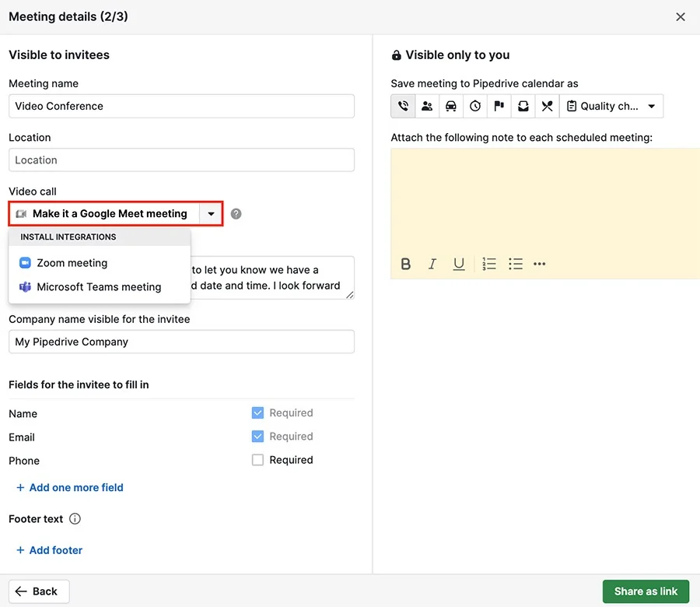The height and width of the screenshot is (607, 700).
Task: Insert a numbered list in the note
Action: [489, 264]
